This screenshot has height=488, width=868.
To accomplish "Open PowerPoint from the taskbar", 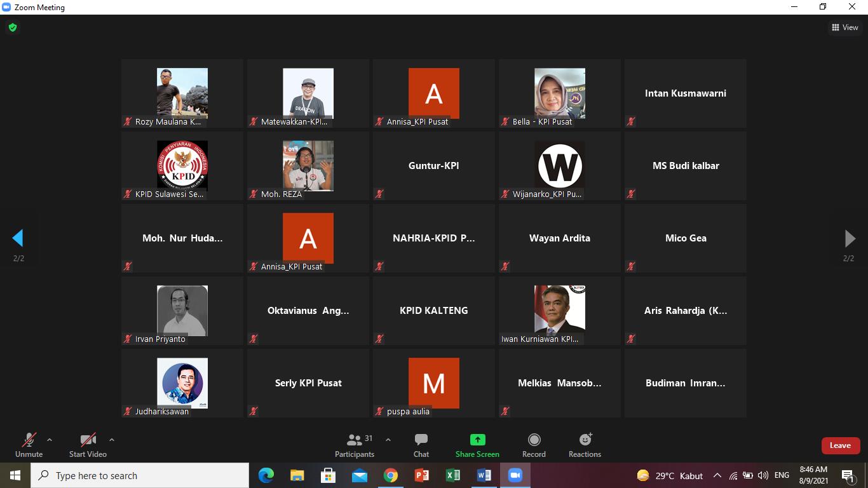I will click(x=421, y=475).
